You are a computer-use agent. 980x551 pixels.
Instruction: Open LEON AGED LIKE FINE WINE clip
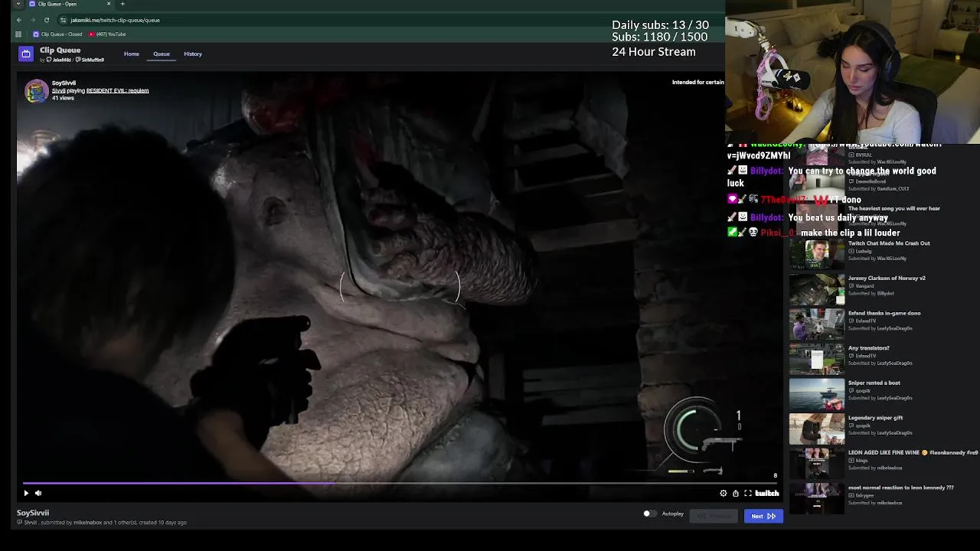(x=913, y=452)
